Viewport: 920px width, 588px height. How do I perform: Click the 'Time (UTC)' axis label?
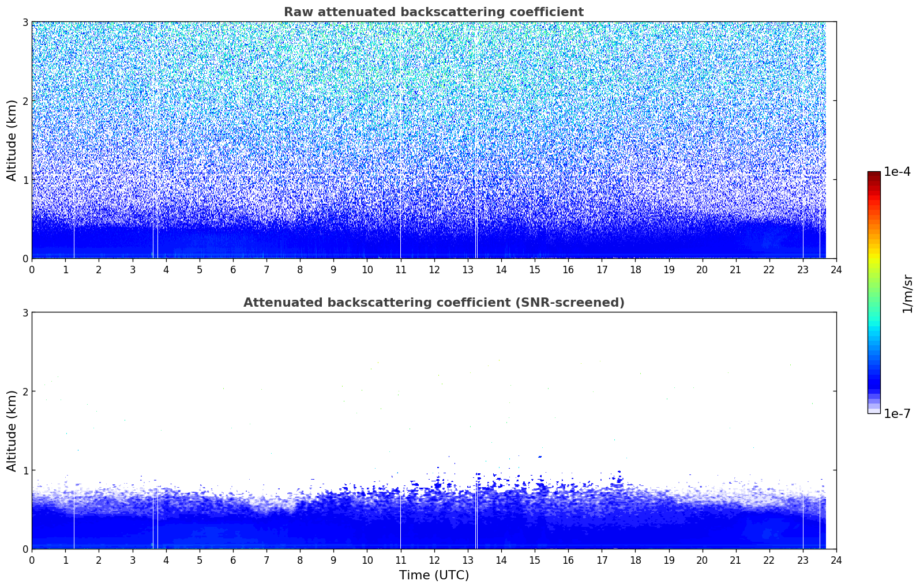(x=434, y=575)
